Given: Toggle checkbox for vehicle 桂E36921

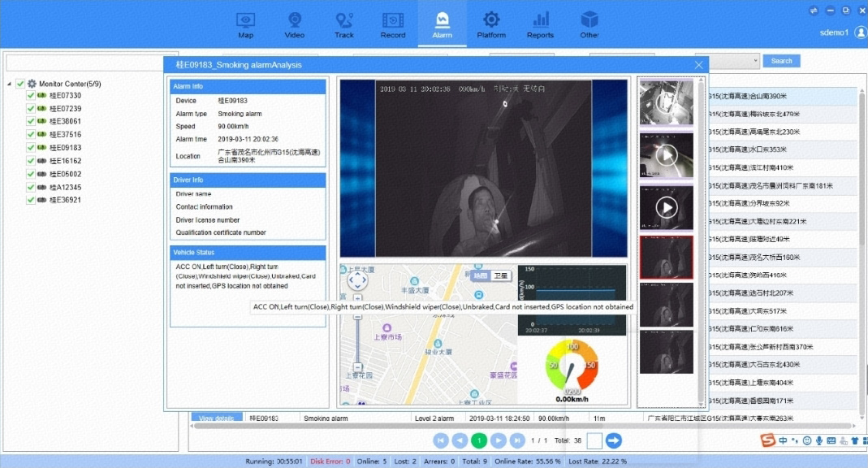Looking at the screenshot, I should 31,200.
